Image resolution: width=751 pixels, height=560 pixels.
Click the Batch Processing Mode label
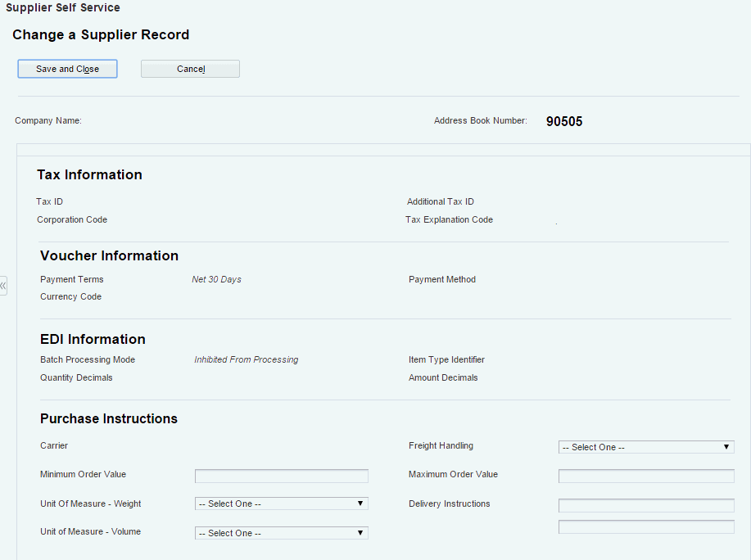click(88, 360)
